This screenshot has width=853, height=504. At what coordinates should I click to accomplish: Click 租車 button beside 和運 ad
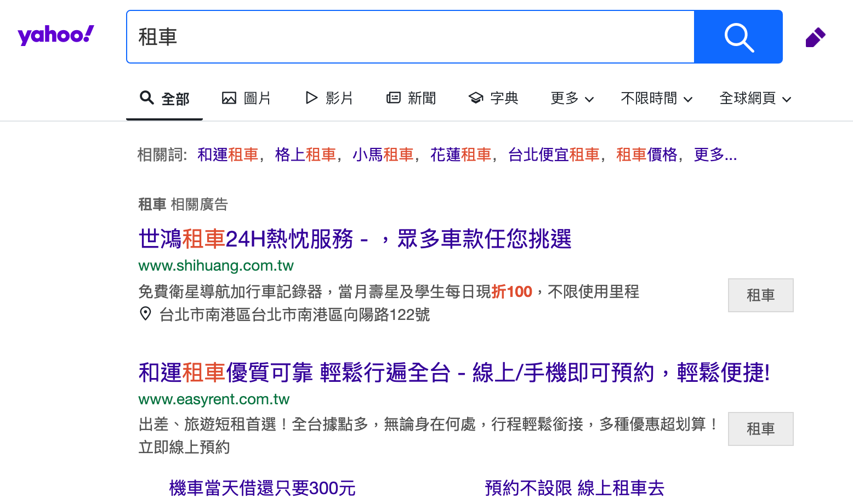click(761, 429)
